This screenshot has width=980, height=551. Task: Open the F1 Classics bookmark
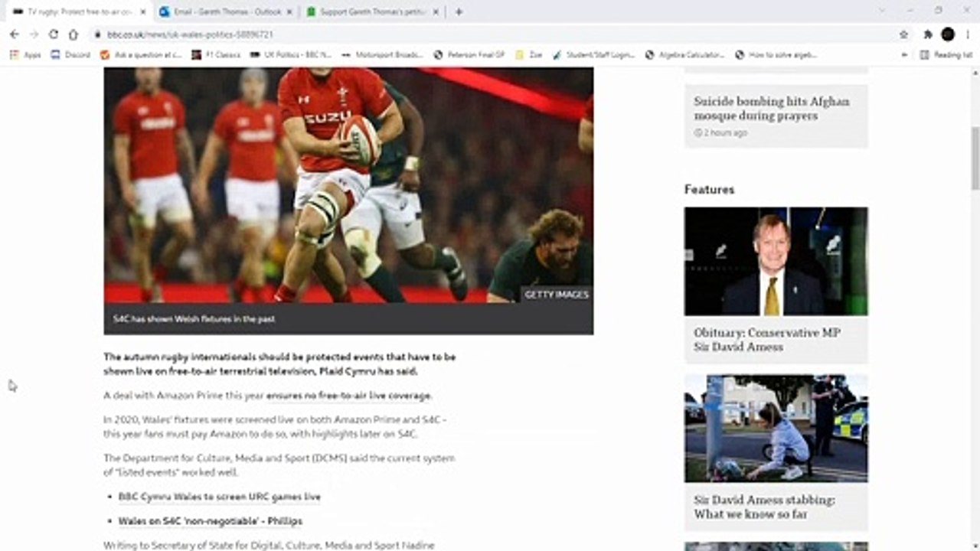pyautogui.click(x=216, y=55)
